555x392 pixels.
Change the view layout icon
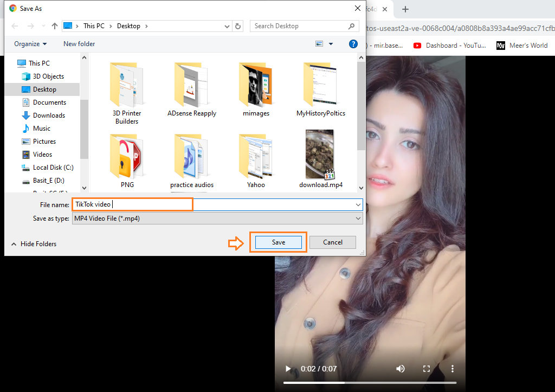click(x=319, y=44)
